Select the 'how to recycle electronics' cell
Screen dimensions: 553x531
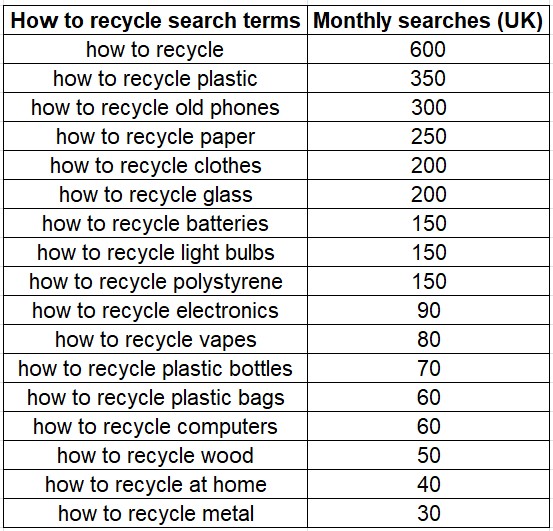tap(155, 310)
